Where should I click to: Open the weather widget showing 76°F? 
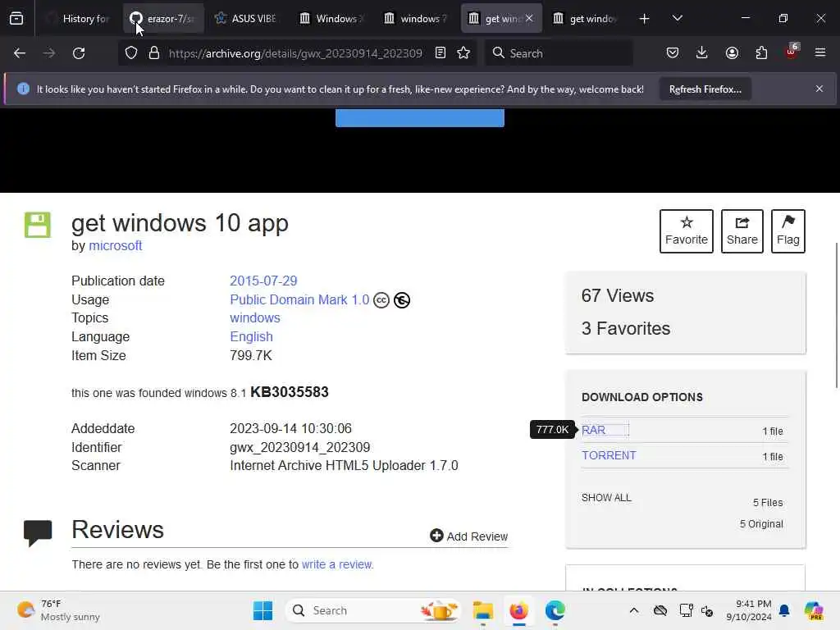(59, 610)
